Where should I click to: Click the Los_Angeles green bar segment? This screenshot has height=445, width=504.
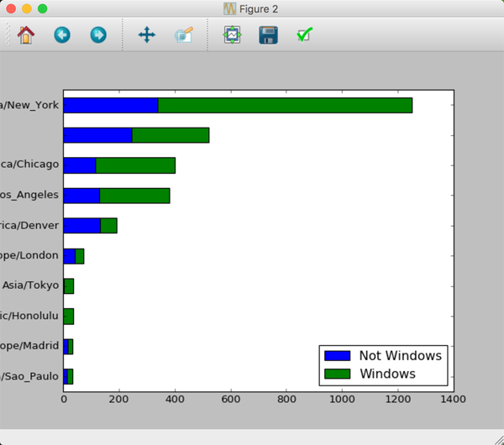[134, 196]
